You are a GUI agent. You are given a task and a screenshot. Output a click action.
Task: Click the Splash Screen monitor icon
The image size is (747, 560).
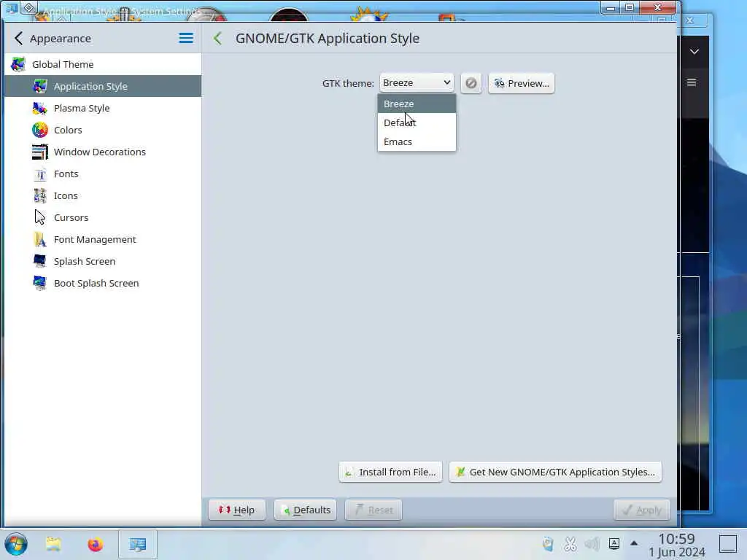coord(40,262)
